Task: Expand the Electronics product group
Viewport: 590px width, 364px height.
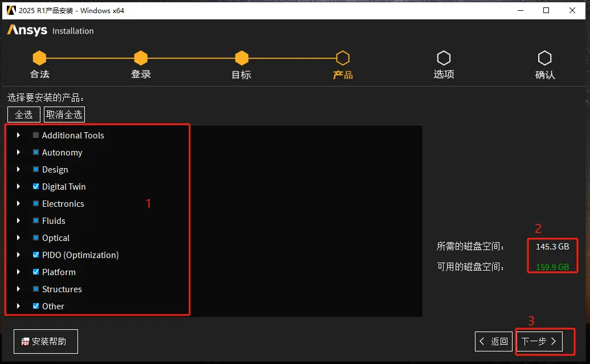Action: [x=18, y=203]
